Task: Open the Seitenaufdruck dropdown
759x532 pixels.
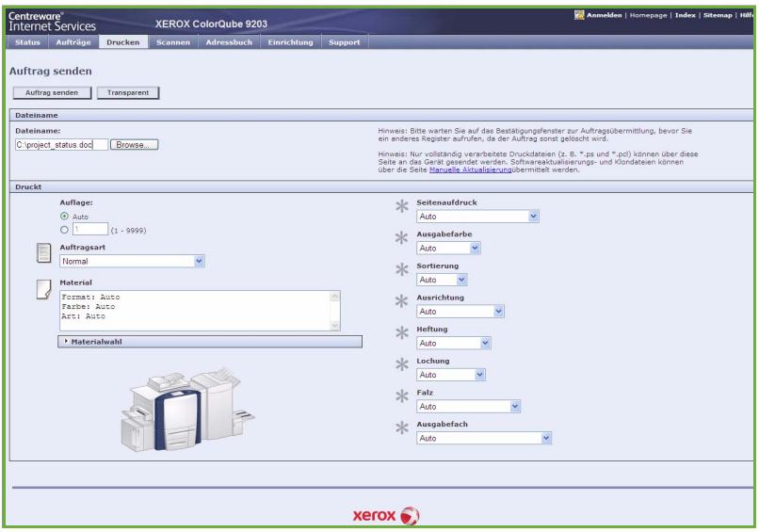Action: [477, 217]
